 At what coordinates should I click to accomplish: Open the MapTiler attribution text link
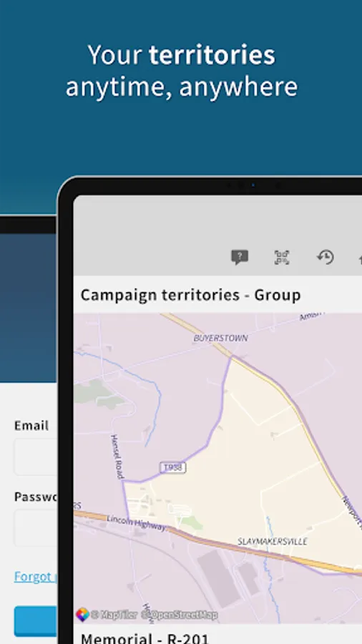coord(114,615)
